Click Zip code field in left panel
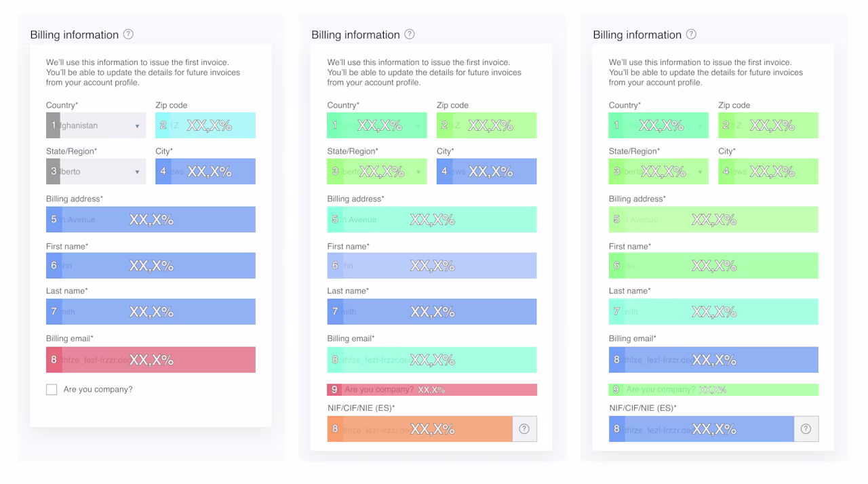The height and width of the screenshot is (484, 868). point(205,125)
